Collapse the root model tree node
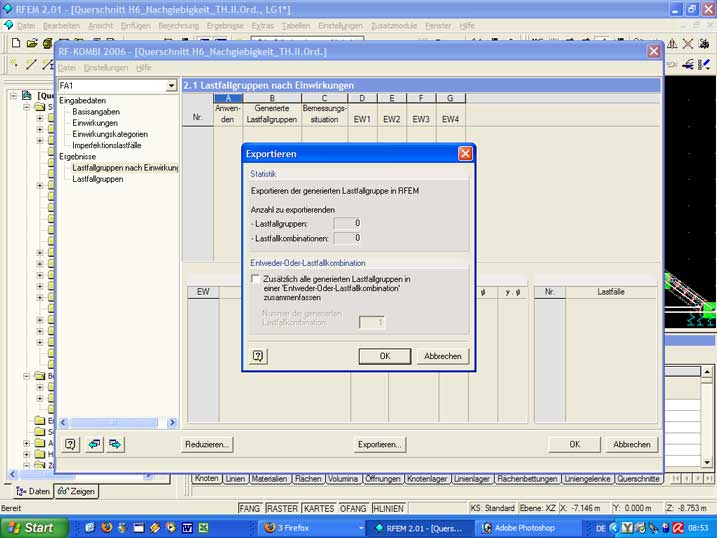 click(13, 95)
